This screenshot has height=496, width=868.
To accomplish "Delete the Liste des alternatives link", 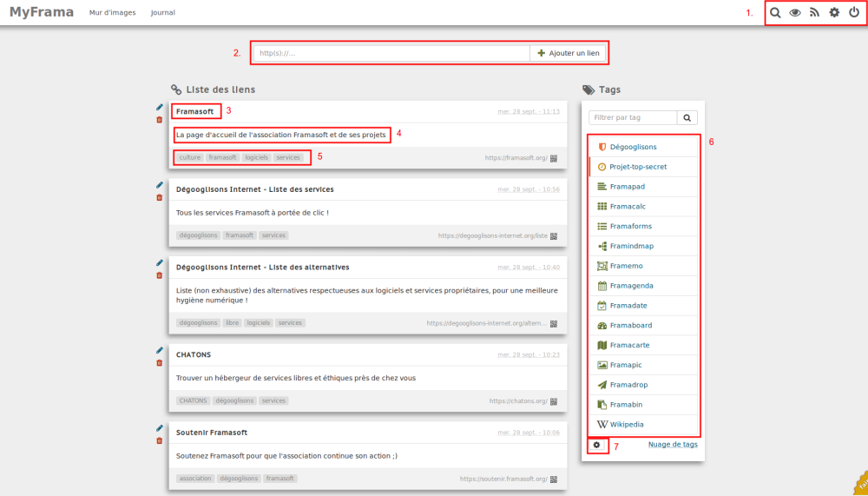I will 160,275.
